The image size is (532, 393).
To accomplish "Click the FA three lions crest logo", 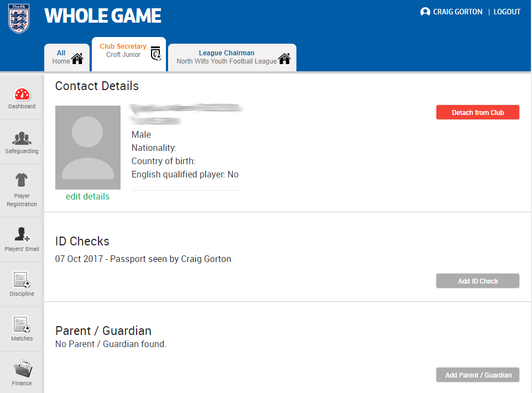I will (19, 19).
